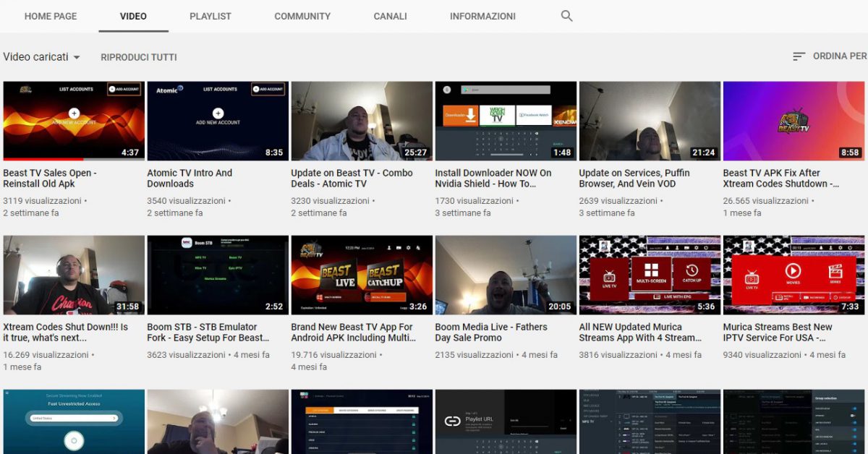Viewport: 868px width, 454px height.
Task: Click title Install Downloader NOW On Nvidia Shield
Action: [493, 179]
